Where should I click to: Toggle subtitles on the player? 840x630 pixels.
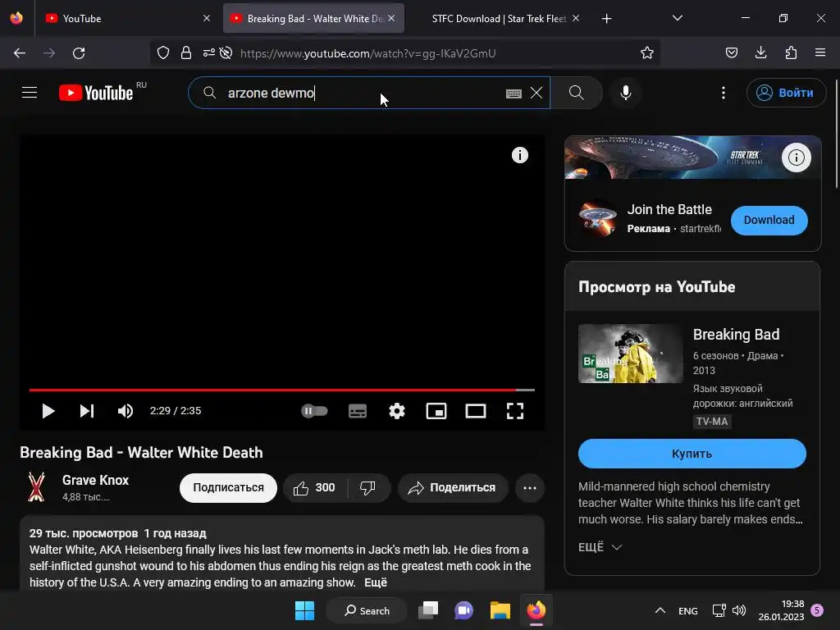358,411
